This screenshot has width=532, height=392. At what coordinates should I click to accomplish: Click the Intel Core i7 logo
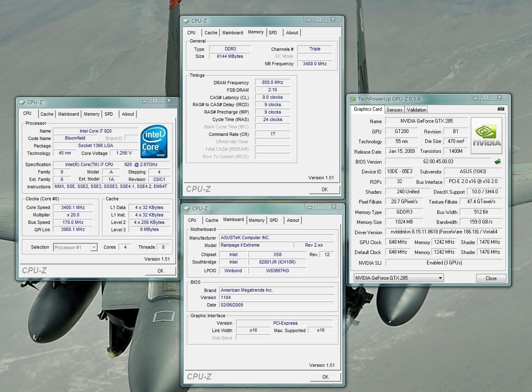tap(154, 141)
